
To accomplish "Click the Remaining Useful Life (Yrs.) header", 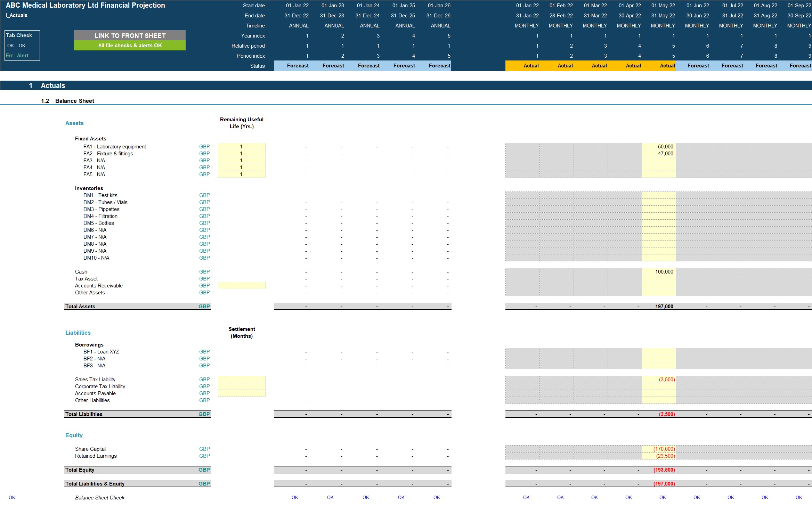I will click(242, 123).
